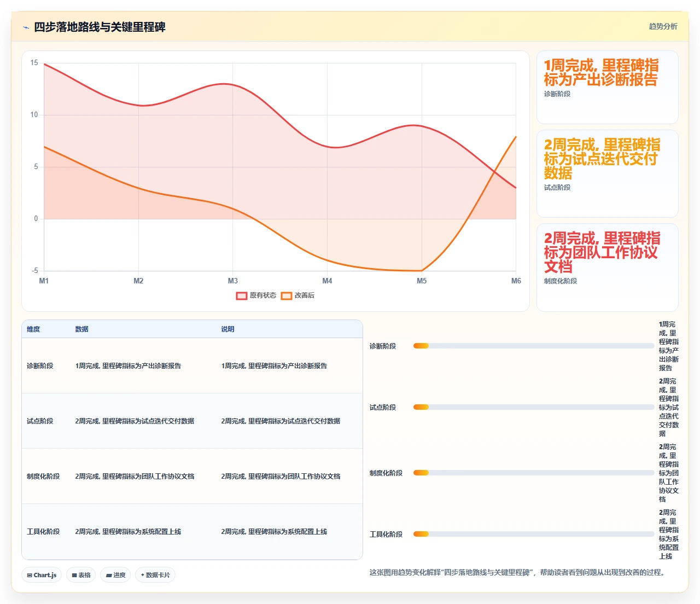Select the 数据卡片 tag chip
The width and height of the screenshot is (700, 604).
coord(155,575)
